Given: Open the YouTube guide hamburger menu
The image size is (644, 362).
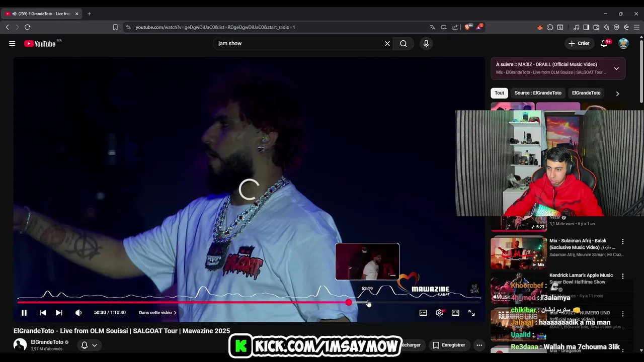Looking at the screenshot, I should (12, 44).
